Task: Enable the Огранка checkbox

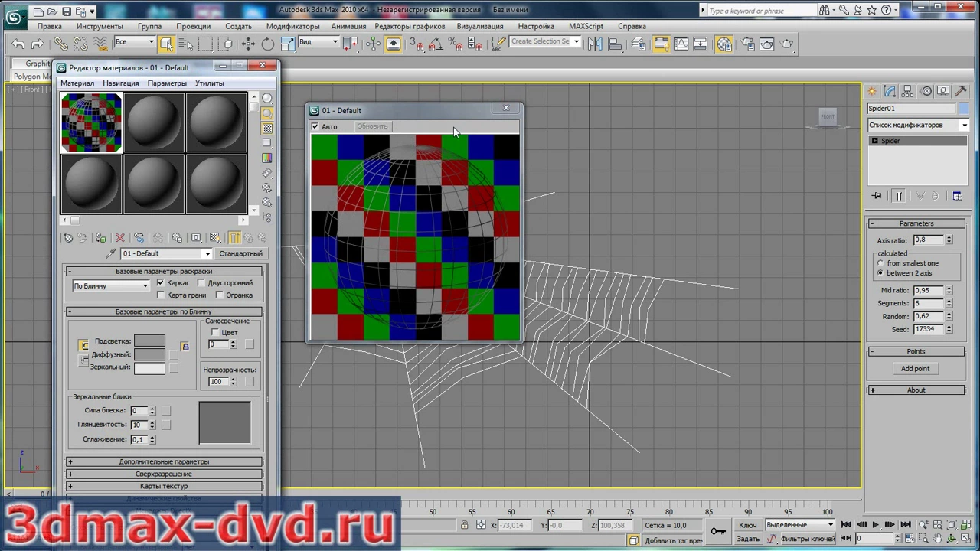Action: (220, 295)
